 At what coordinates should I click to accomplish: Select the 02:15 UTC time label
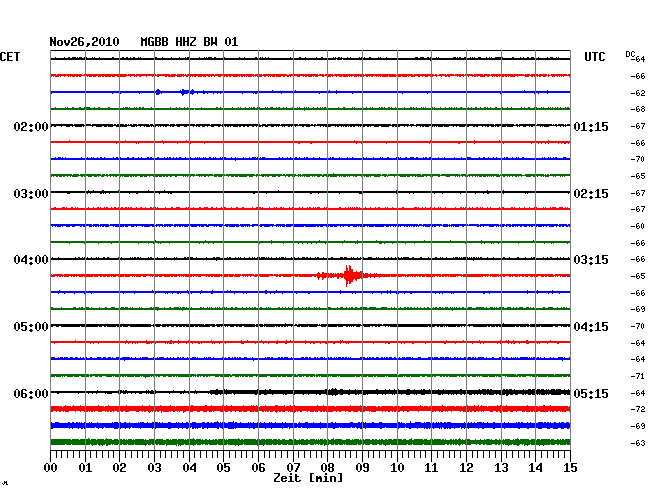click(591, 194)
